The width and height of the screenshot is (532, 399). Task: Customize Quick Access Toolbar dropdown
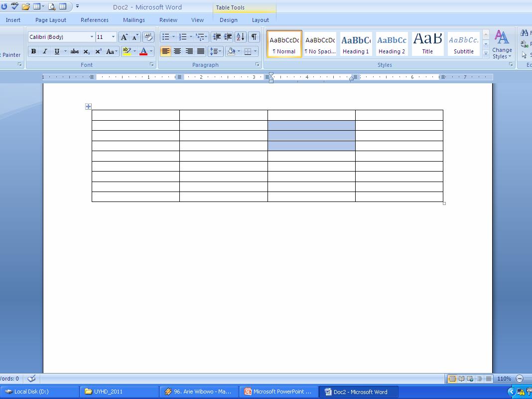[x=77, y=6]
